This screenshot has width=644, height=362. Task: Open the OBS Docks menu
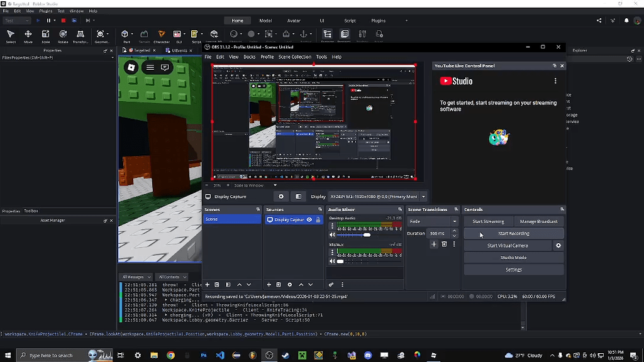pyautogui.click(x=249, y=57)
